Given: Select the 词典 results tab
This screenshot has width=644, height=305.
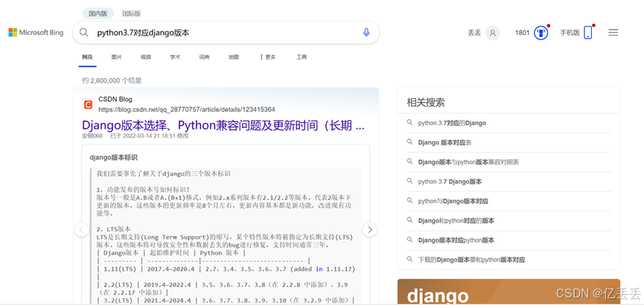Looking at the screenshot, I should [x=205, y=57].
